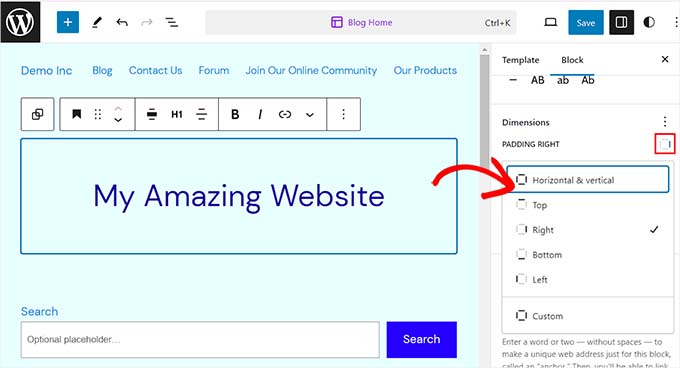
Task: Change the H1 heading level
Action: point(177,114)
